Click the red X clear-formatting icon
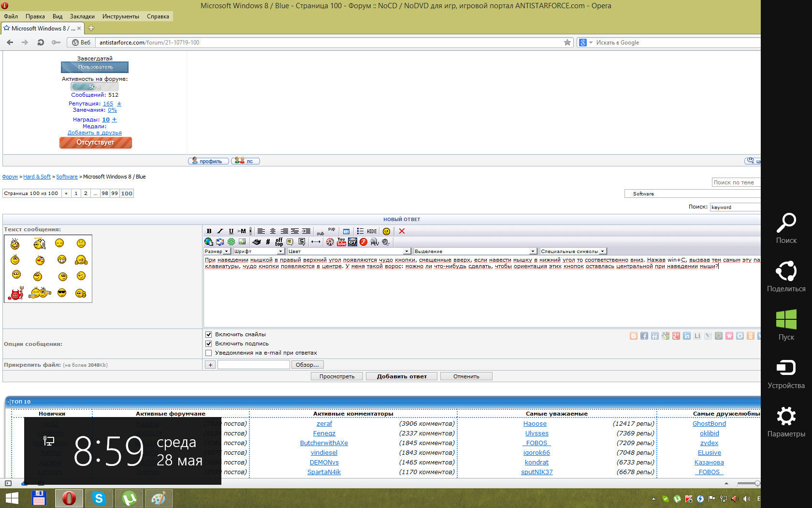This screenshot has width=812, height=508. [402, 231]
